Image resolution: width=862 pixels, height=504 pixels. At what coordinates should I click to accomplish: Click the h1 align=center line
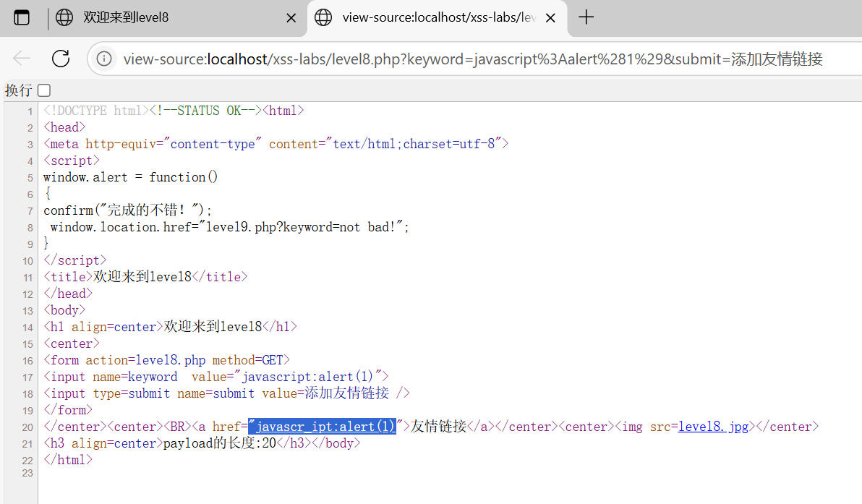coord(171,326)
